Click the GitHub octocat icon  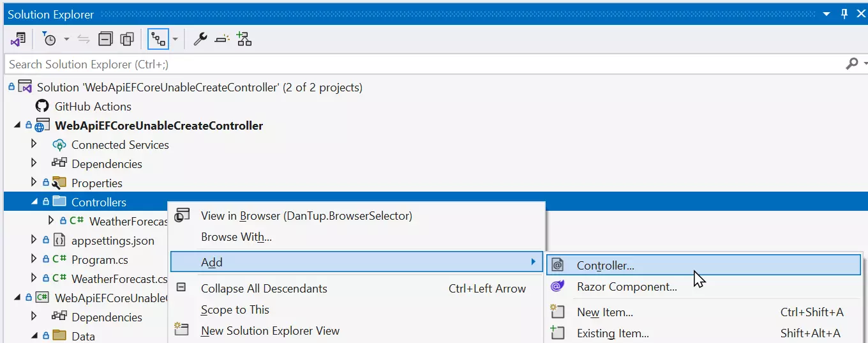[42, 106]
